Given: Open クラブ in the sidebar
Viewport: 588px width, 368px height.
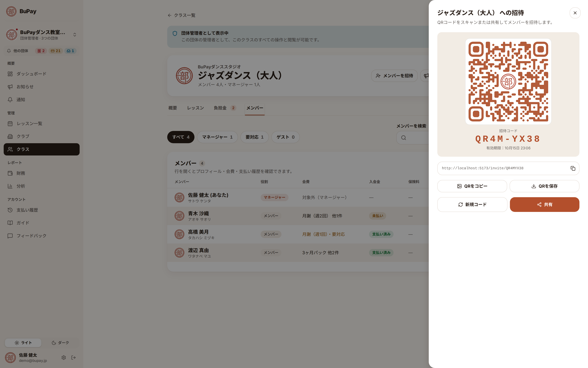Looking at the screenshot, I should click(x=41, y=136).
